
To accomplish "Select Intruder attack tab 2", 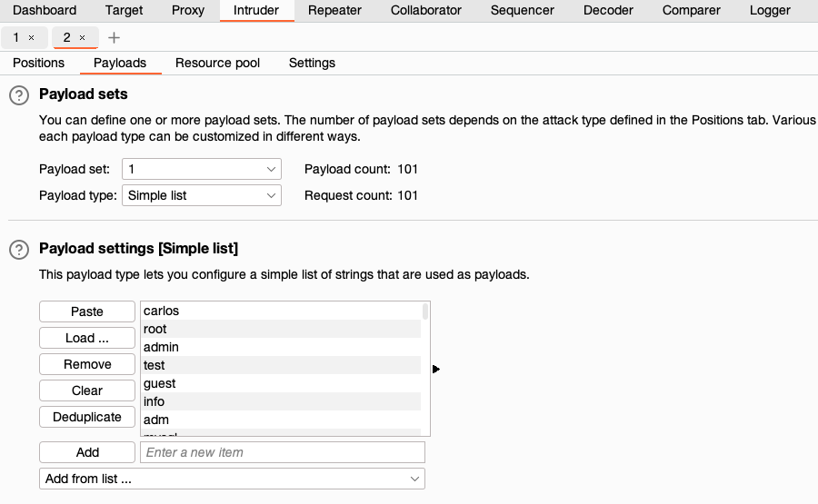I will coord(66,37).
